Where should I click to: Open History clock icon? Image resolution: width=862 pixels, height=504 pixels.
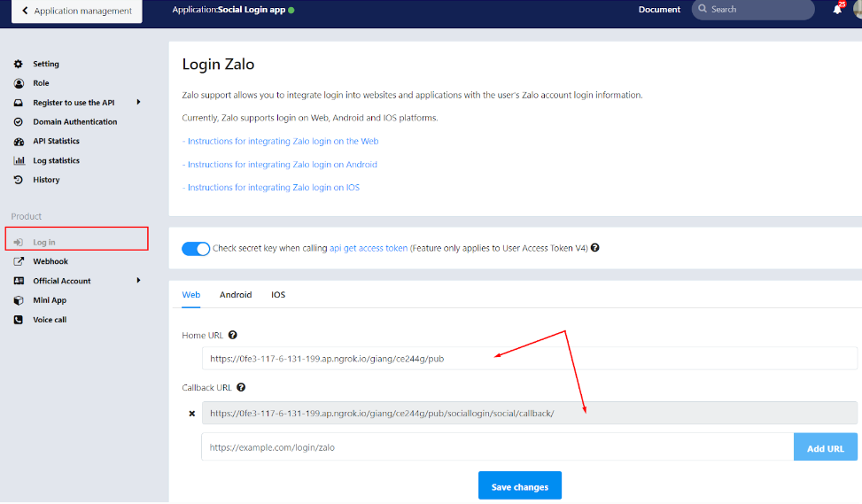coord(19,180)
